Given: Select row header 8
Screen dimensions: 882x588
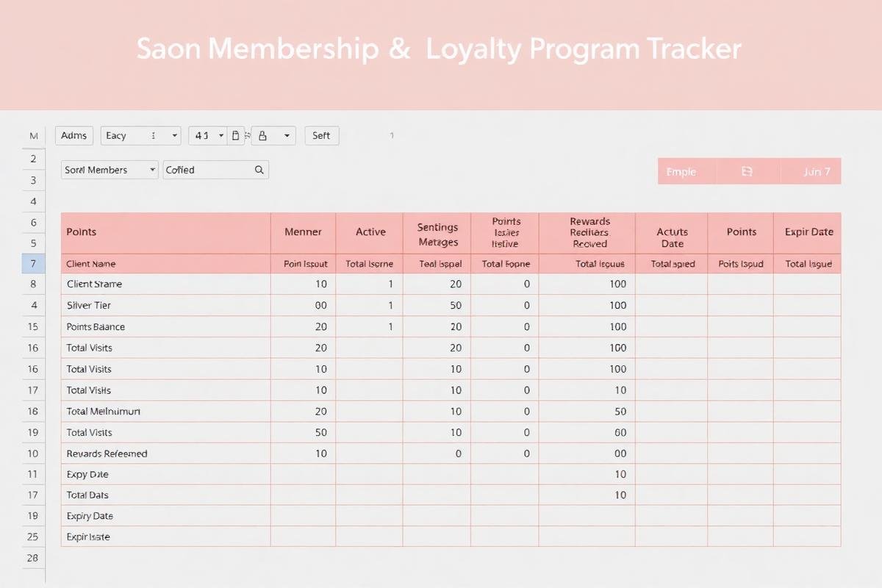Looking at the screenshot, I should [x=33, y=284].
